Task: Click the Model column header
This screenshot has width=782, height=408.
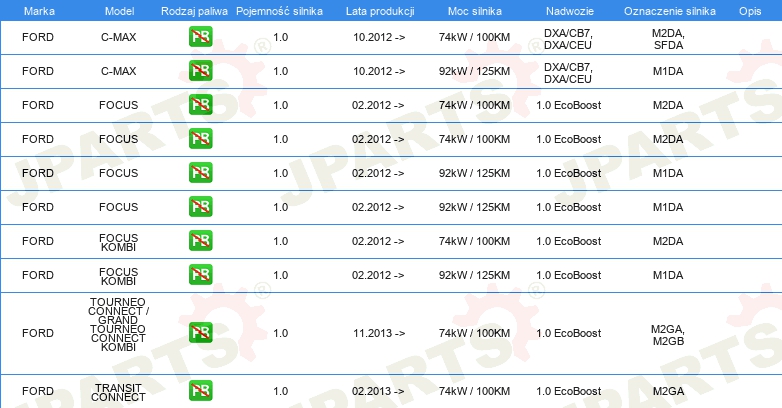Action: 119,11
